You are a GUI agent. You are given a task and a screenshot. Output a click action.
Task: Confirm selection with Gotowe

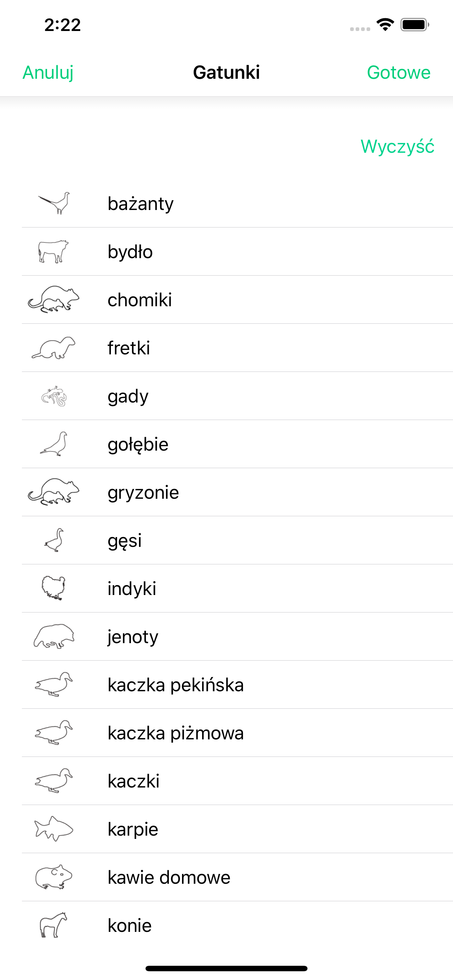tap(399, 72)
